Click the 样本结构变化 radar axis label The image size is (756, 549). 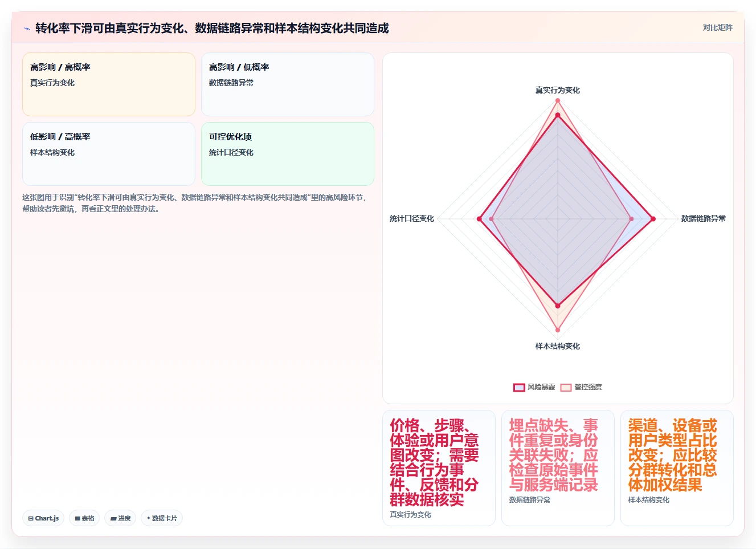pyautogui.click(x=558, y=346)
